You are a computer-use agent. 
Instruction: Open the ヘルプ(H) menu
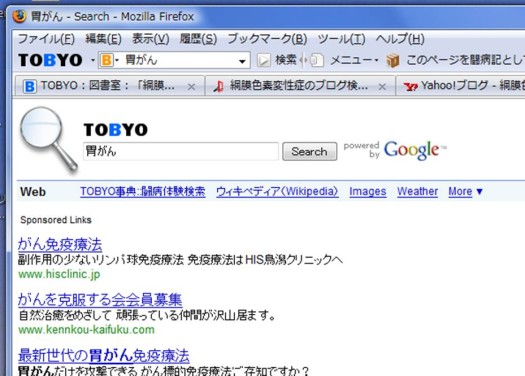[x=400, y=39]
